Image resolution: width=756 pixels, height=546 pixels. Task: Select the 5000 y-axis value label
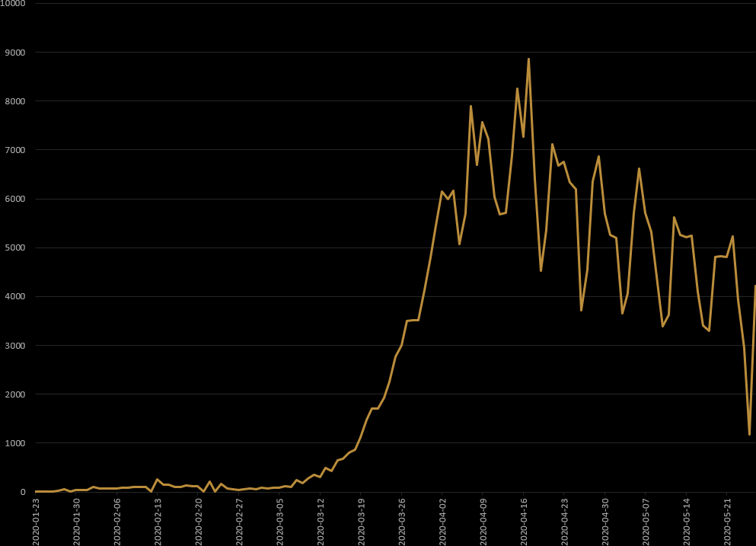click(x=15, y=247)
